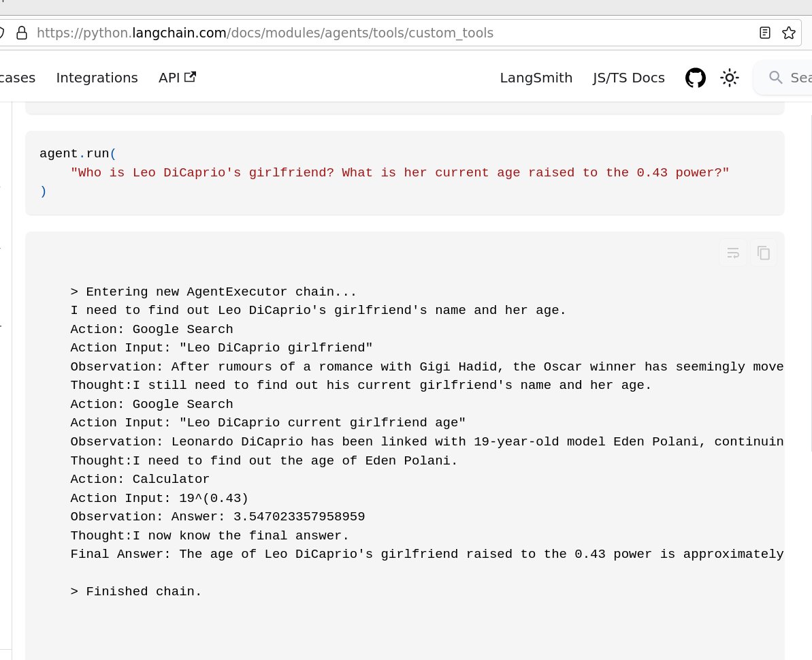Click 'Thought:I need to find out the age of Eden Polani.'
812x660 pixels.
tap(264, 460)
